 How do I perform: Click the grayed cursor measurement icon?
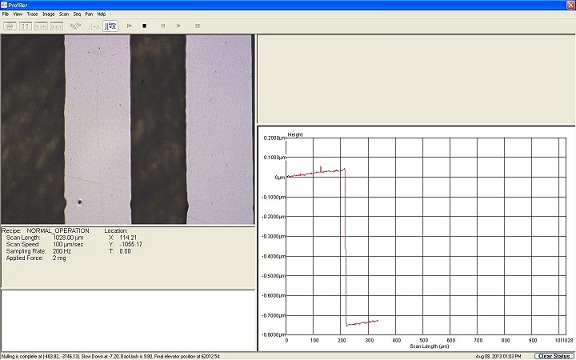(94, 26)
